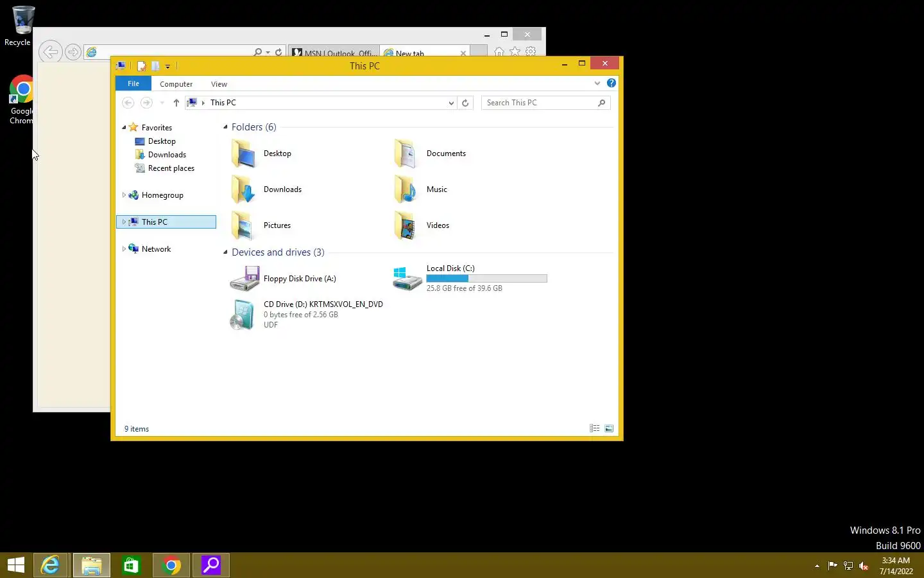Open the Customize Quick Access Toolbar dropdown

click(167, 66)
